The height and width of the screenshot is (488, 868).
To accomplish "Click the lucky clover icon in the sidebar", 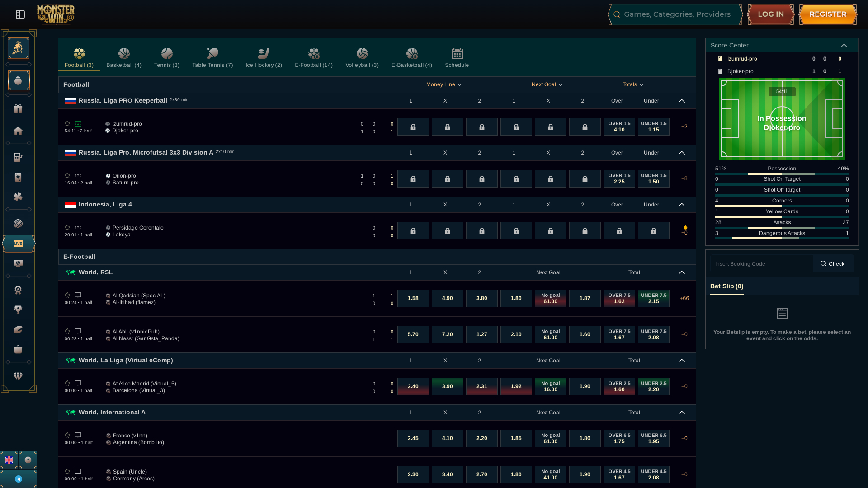I will coord(18,197).
